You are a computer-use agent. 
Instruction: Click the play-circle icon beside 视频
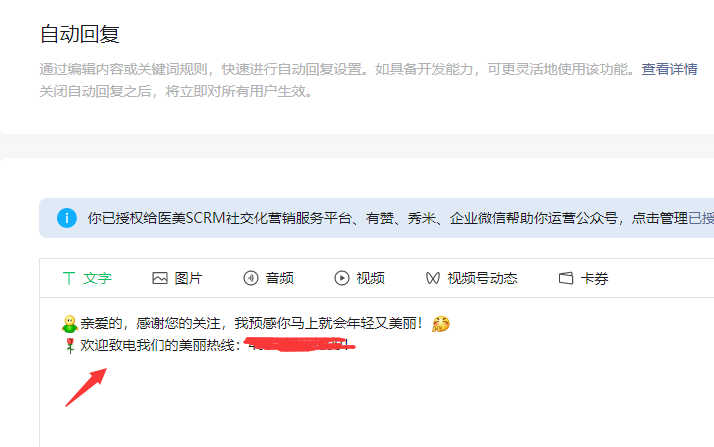[x=342, y=278]
